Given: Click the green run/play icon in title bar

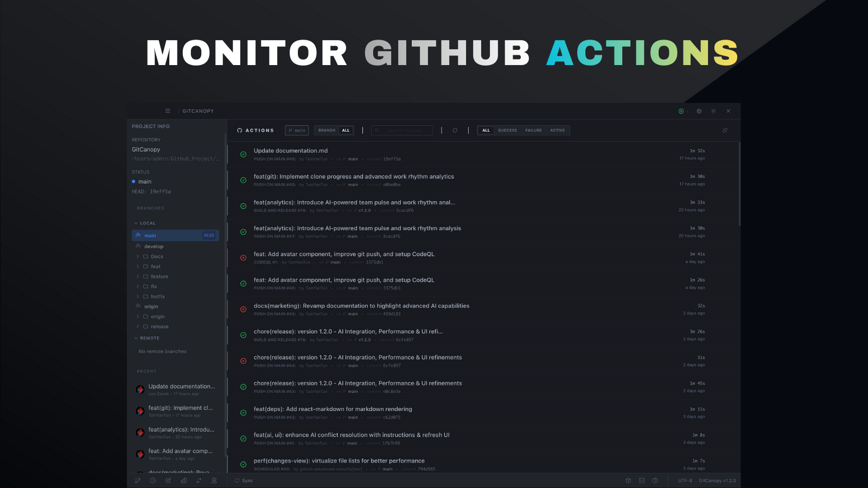Looking at the screenshot, I should tap(681, 111).
